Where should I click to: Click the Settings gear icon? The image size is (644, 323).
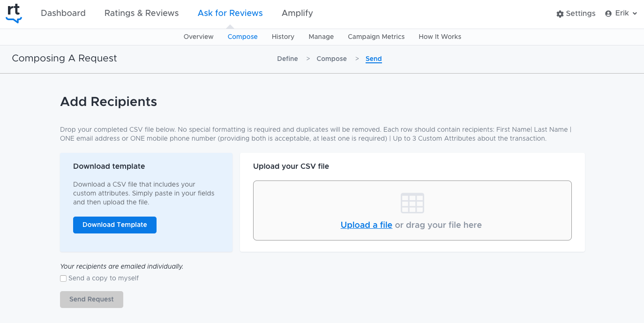(560, 14)
